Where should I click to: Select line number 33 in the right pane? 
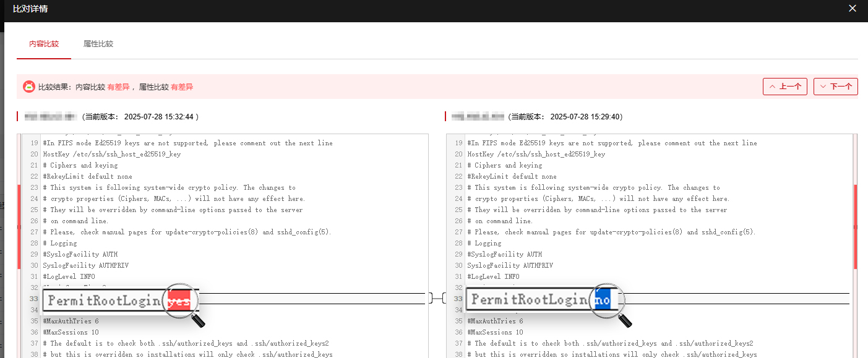[458, 299]
